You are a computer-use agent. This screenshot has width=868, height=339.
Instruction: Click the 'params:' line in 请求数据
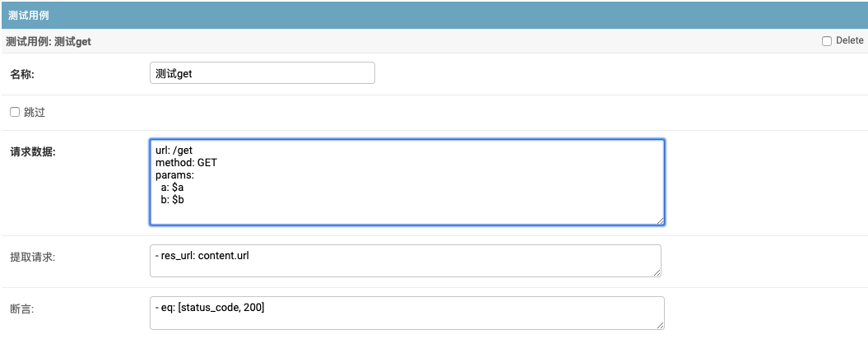click(x=174, y=175)
